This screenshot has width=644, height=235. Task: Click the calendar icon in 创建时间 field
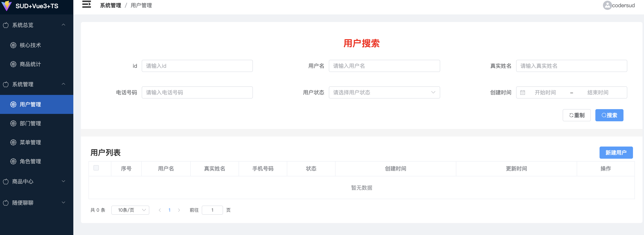pyautogui.click(x=522, y=93)
